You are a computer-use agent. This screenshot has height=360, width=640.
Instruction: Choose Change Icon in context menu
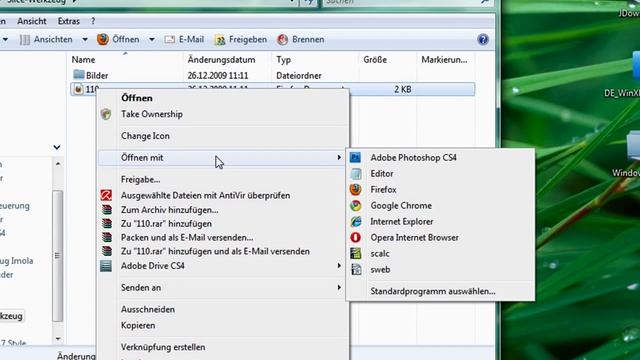[x=145, y=136]
